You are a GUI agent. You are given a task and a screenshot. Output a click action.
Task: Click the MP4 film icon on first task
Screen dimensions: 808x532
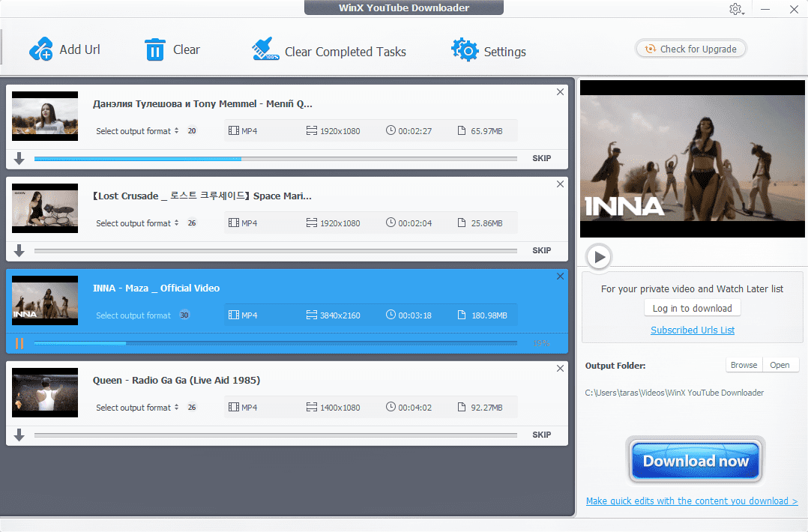(x=234, y=131)
